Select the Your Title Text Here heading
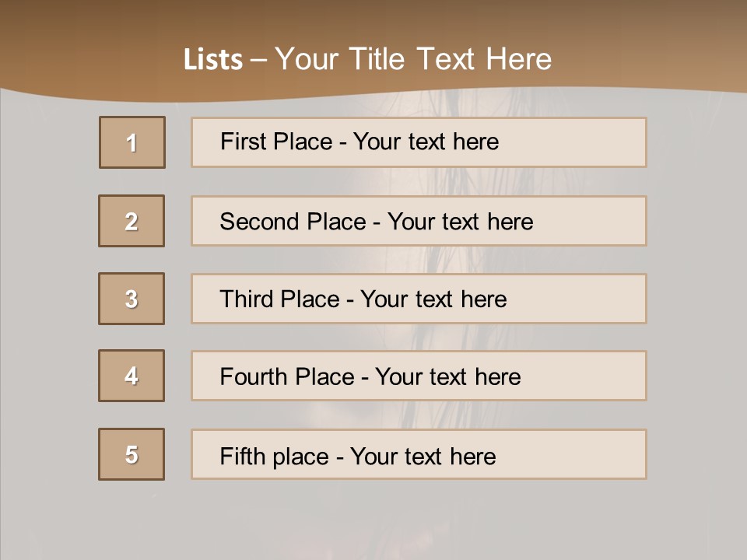 [412, 59]
